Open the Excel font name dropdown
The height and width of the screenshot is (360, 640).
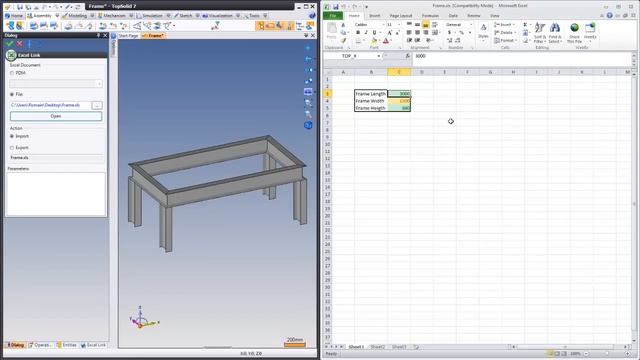tap(383, 25)
